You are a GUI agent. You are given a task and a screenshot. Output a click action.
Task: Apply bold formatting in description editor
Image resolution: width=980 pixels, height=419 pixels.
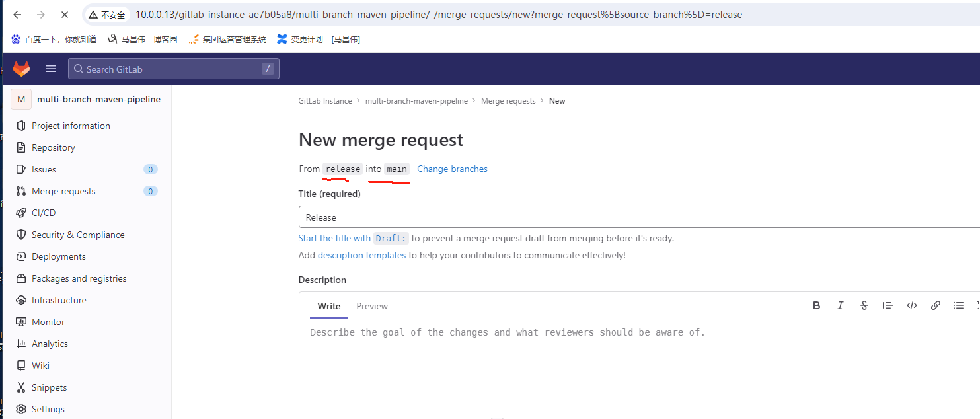click(817, 305)
